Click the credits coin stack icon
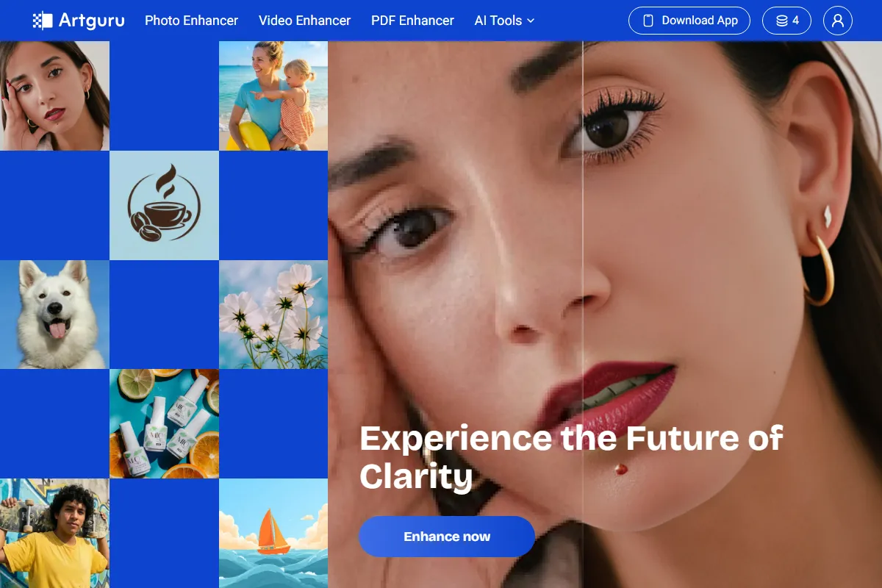 tap(782, 21)
